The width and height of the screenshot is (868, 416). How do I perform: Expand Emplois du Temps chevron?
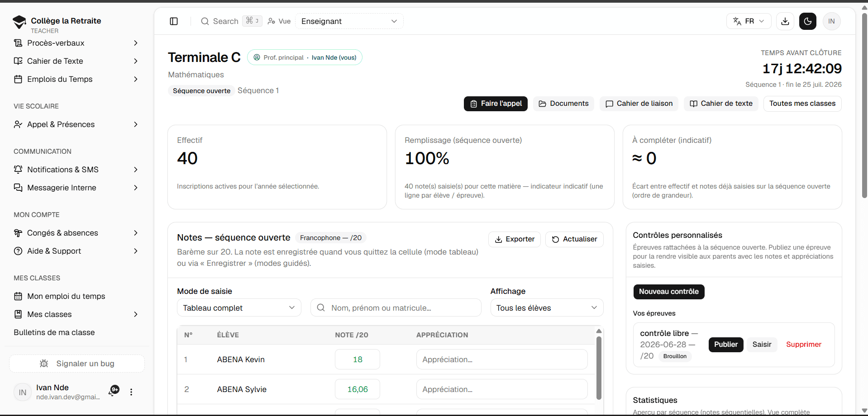click(x=136, y=79)
